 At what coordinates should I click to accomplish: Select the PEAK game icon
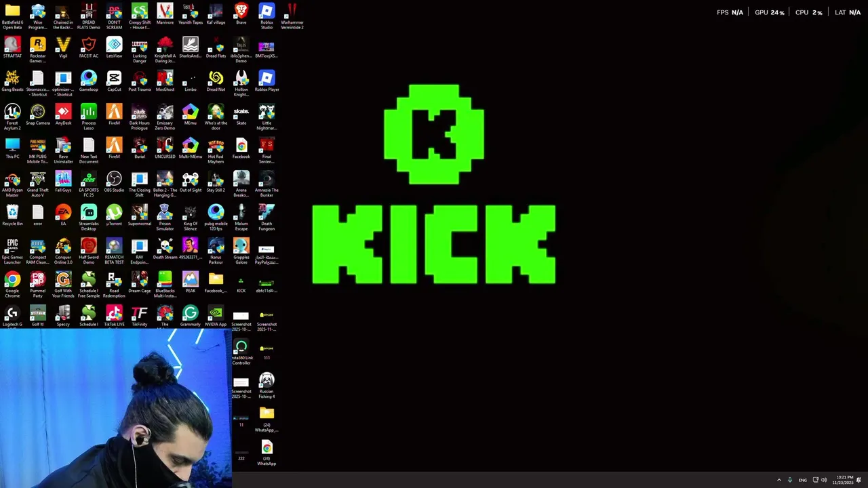[191, 283]
